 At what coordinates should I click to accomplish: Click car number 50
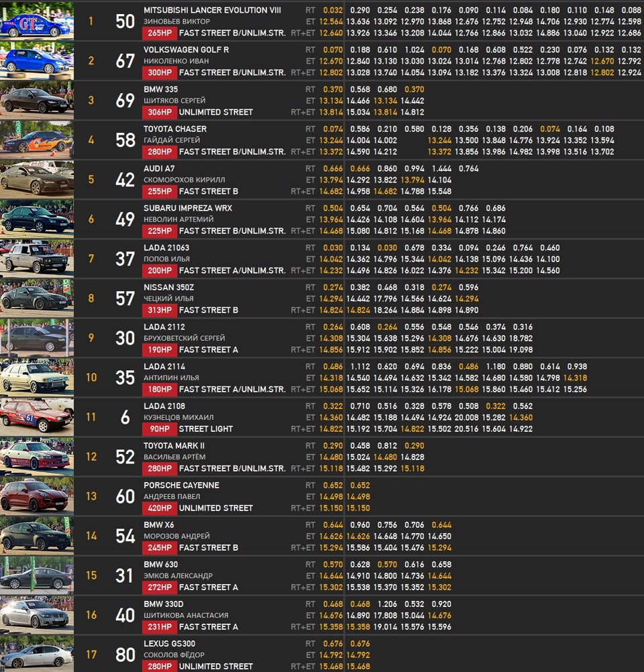pyautogui.click(x=125, y=21)
